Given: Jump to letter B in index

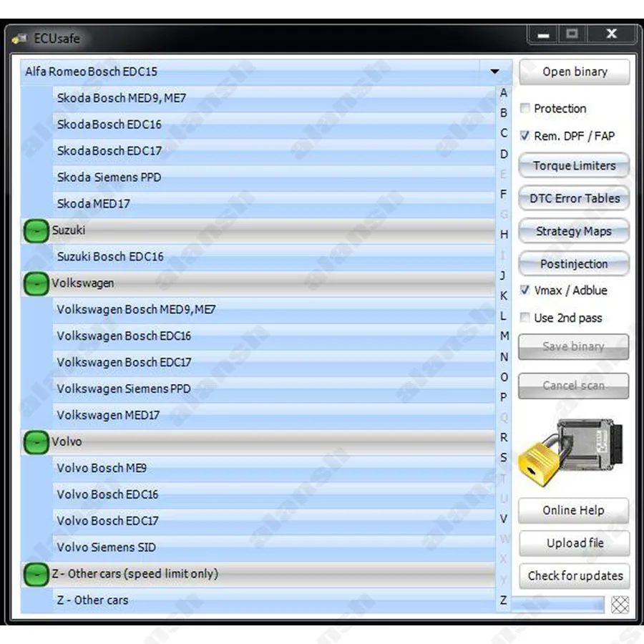Looking at the screenshot, I should pyautogui.click(x=504, y=113).
